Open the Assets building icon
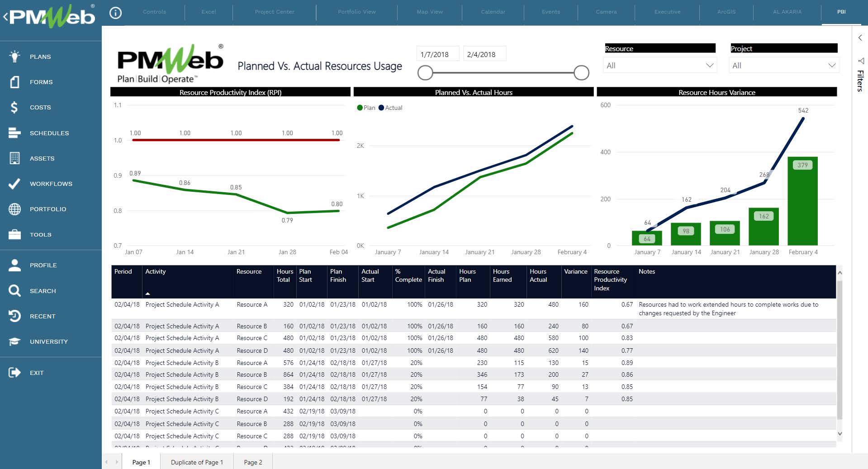Screen dimensions: 868x469 point(14,158)
